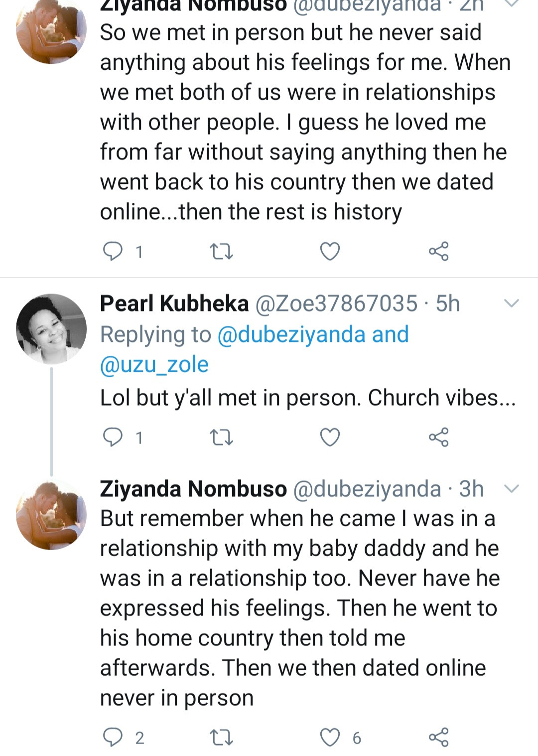The height and width of the screenshot is (756, 538).
Task: Share Pearl Kubheka's tweet
Action: pos(438,437)
